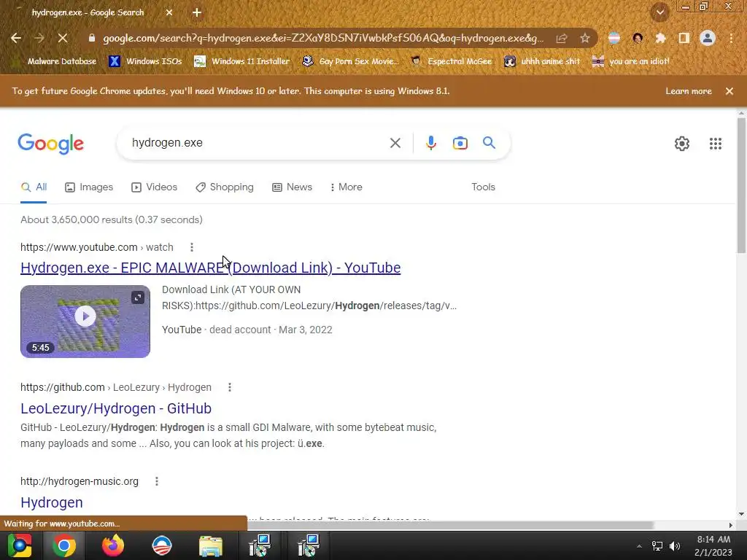Launch Firefox from the taskbar
Viewport: 747px width, 560px height.
[x=113, y=545]
